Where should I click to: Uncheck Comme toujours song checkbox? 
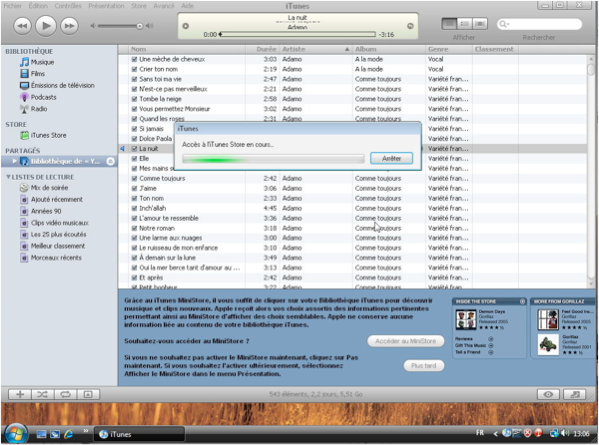point(134,178)
